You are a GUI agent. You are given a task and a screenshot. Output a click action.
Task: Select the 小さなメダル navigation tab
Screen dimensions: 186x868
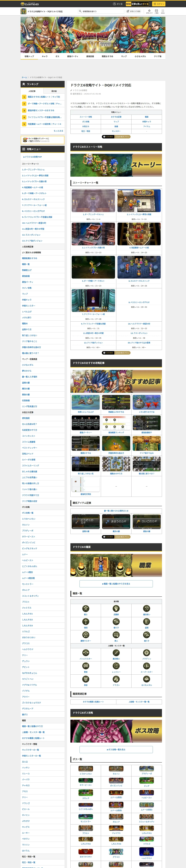[140, 56]
